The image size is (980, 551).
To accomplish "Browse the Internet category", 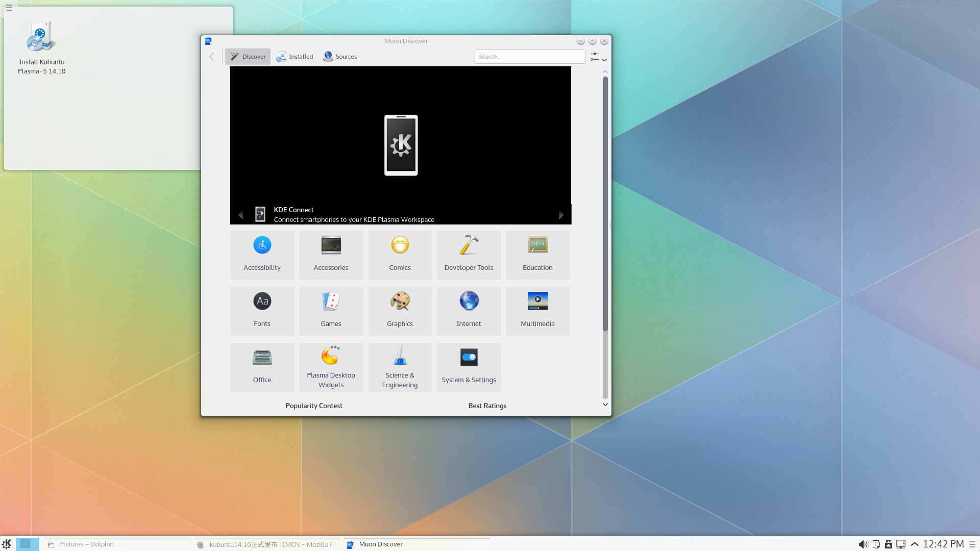I will coord(469,311).
